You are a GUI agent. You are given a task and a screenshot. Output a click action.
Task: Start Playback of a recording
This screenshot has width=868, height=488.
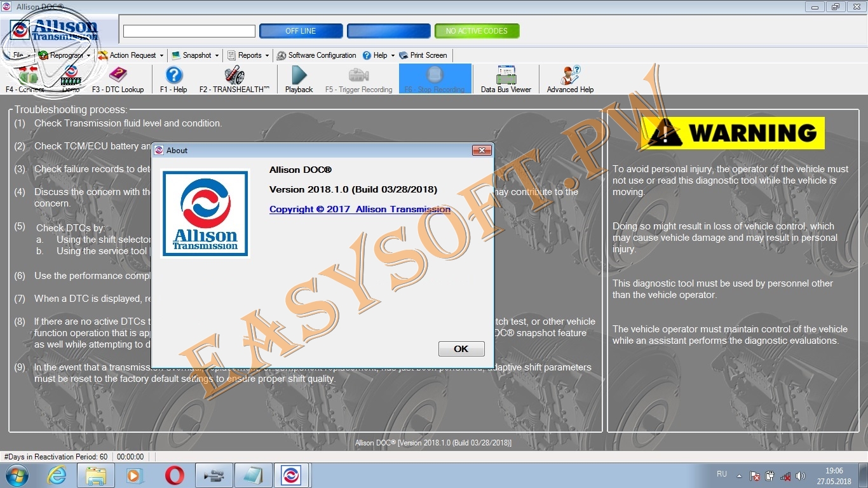[299, 79]
